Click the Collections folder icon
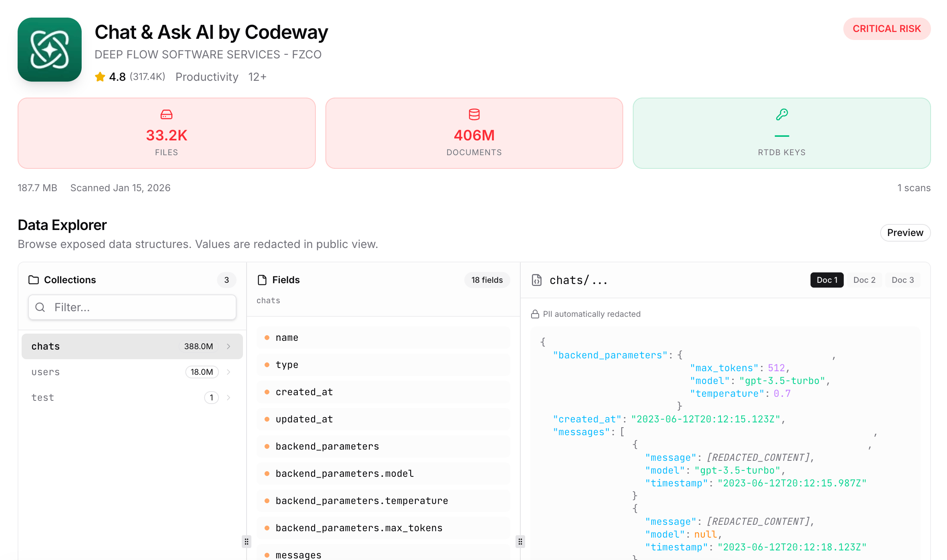Image resolution: width=947 pixels, height=560 pixels. tap(34, 280)
